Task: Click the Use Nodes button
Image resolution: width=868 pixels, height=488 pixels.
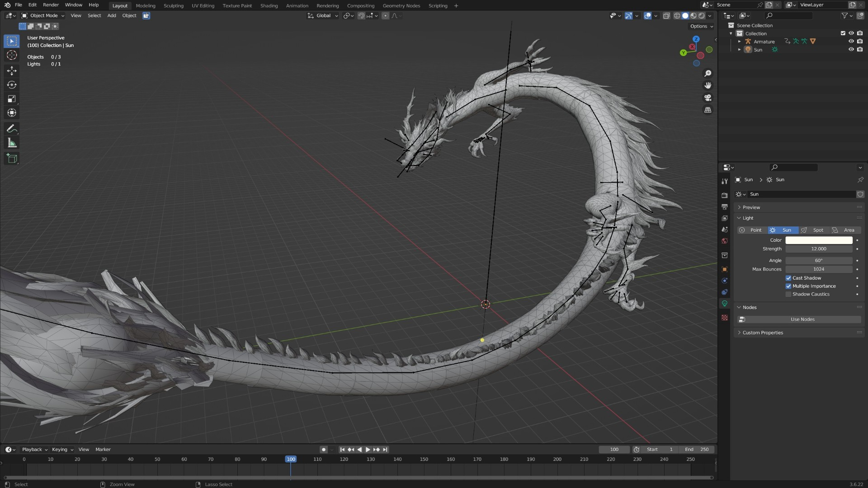Action: 799,320
